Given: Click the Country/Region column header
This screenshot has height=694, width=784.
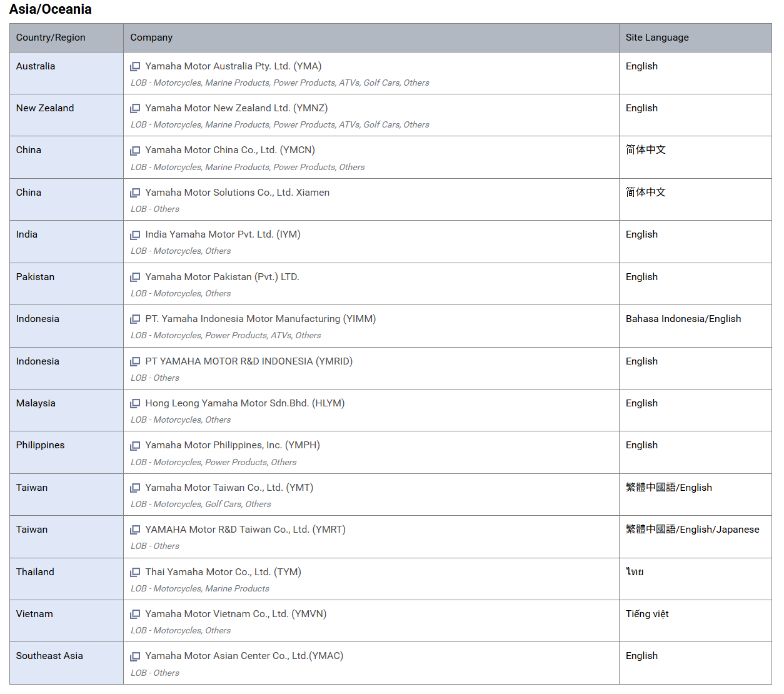Looking at the screenshot, I should click(66, 38).
